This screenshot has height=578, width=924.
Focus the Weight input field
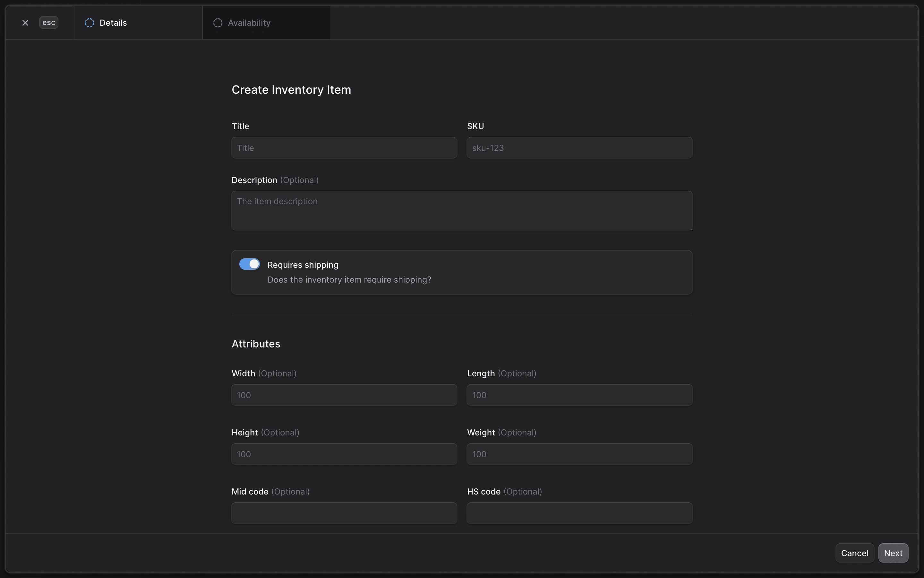[579, 454]
